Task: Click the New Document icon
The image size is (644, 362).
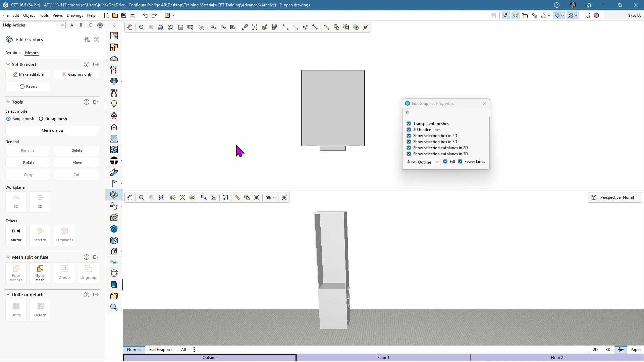Action: pos(106,15)
